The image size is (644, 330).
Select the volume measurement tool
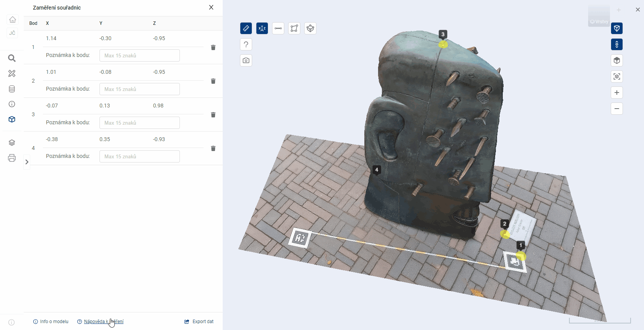pos(310,28)
